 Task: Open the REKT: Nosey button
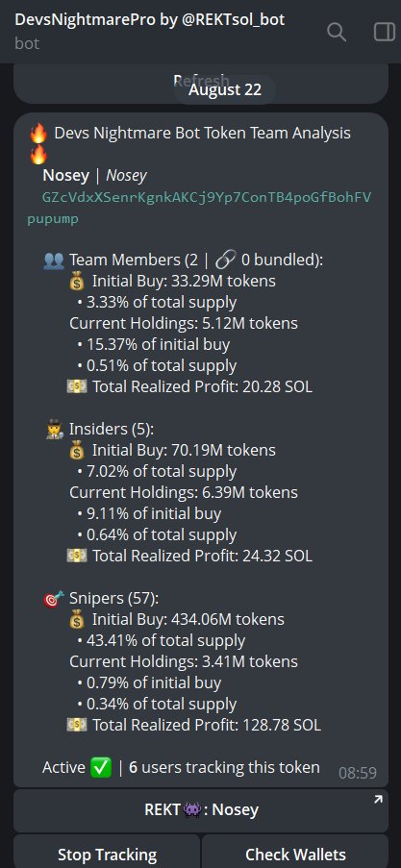pyautogui.click(x=201, y=810)
